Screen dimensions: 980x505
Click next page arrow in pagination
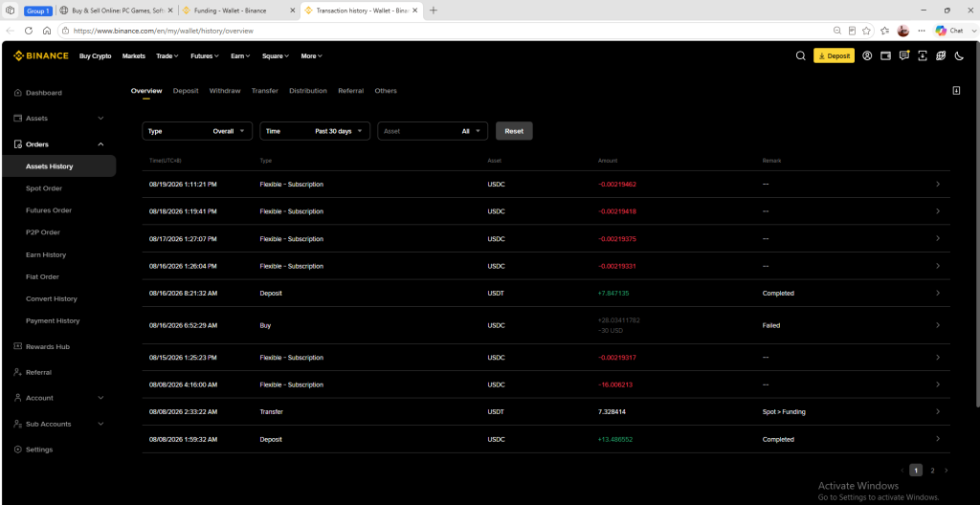[x=947, y=470]
